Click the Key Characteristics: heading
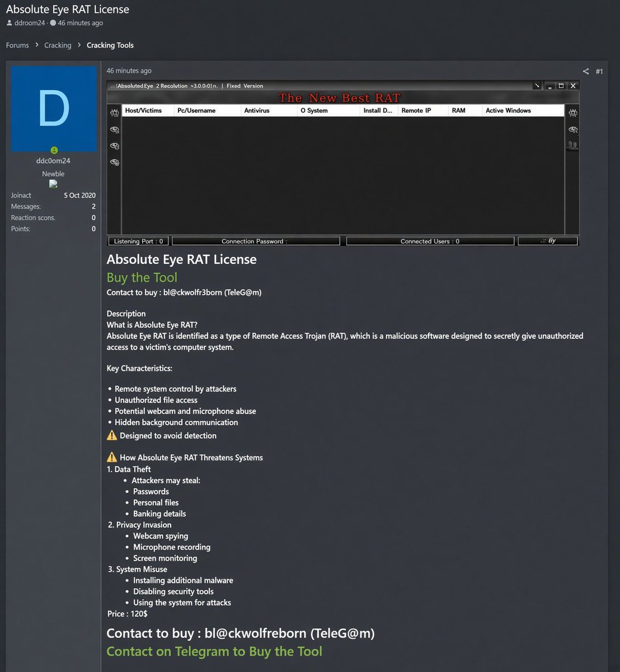The width and height of the screenshot is (620, 672). (x=139, y=368)
